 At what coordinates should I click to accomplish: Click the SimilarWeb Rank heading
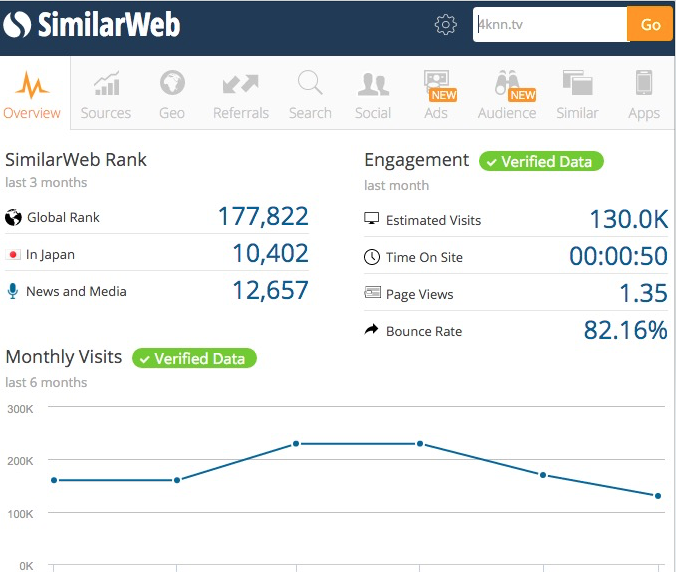[76, 160]
